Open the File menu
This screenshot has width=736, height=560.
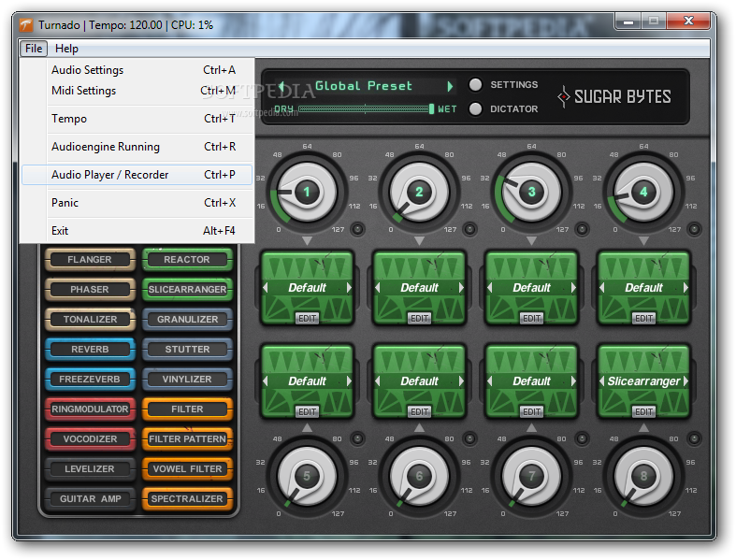[34, 49]
